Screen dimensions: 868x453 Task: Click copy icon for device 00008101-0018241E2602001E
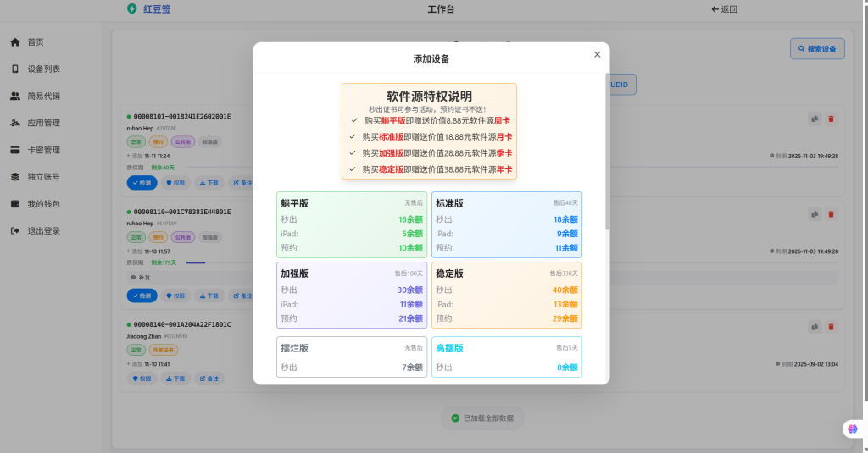point(815,119)
